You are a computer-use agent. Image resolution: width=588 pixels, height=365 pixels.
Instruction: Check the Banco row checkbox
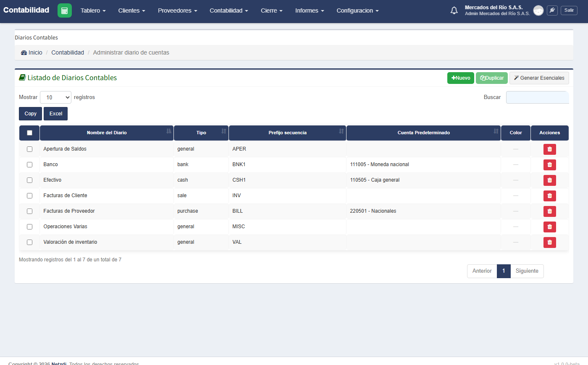click(29, 164)
